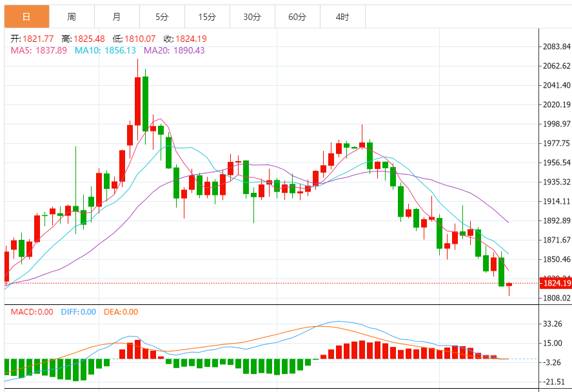Click the 1935.32 price axis label
572x392 pixels.
(557, 182)
